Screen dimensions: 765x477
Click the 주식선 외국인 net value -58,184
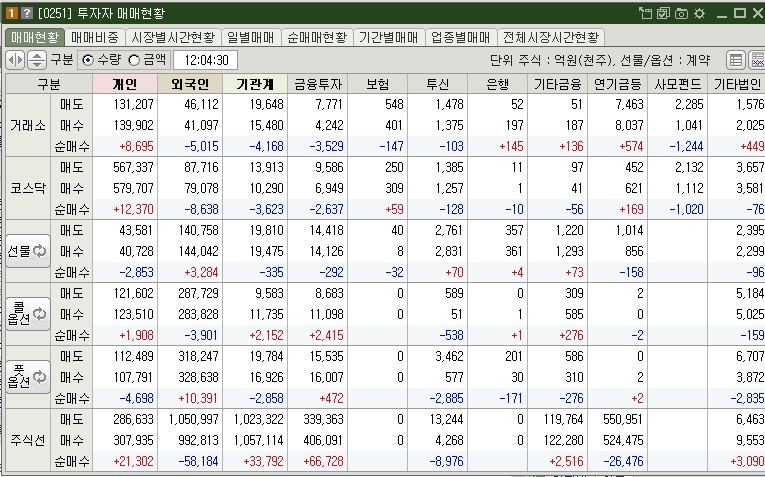[198, 460]
